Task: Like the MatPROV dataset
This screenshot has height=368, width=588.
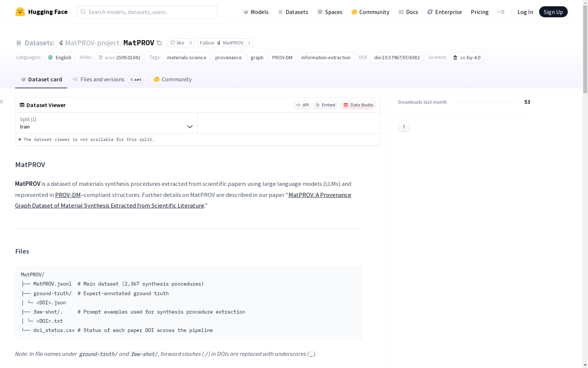Action: (x=178, y=43)
